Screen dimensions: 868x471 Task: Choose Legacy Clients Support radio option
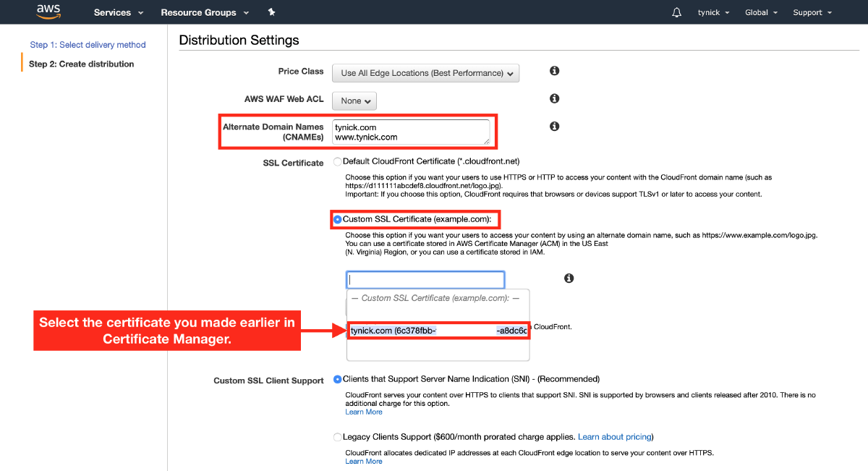(x=338, y=437)
